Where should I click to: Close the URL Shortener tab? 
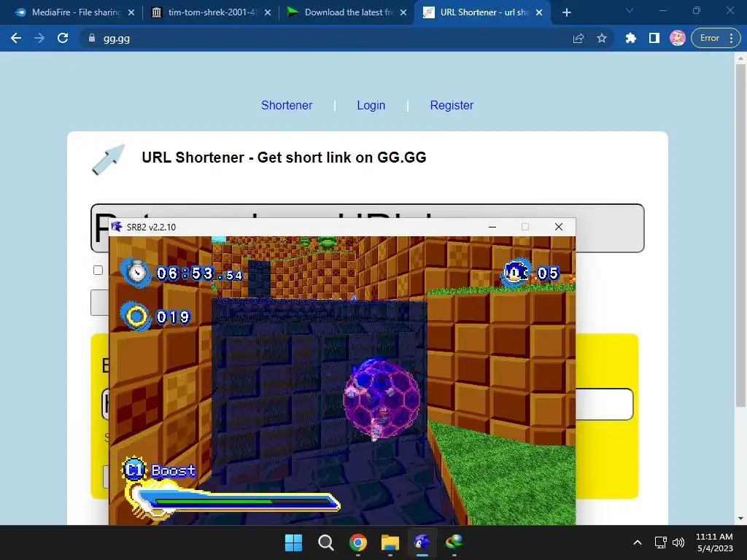[539, 12]
